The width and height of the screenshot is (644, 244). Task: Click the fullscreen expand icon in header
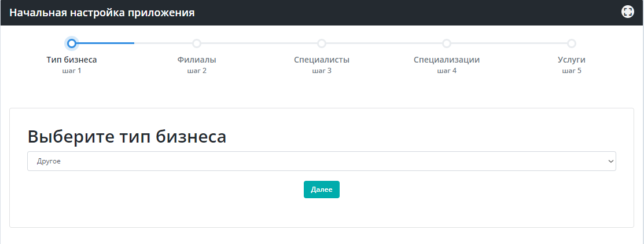(627, 12)
